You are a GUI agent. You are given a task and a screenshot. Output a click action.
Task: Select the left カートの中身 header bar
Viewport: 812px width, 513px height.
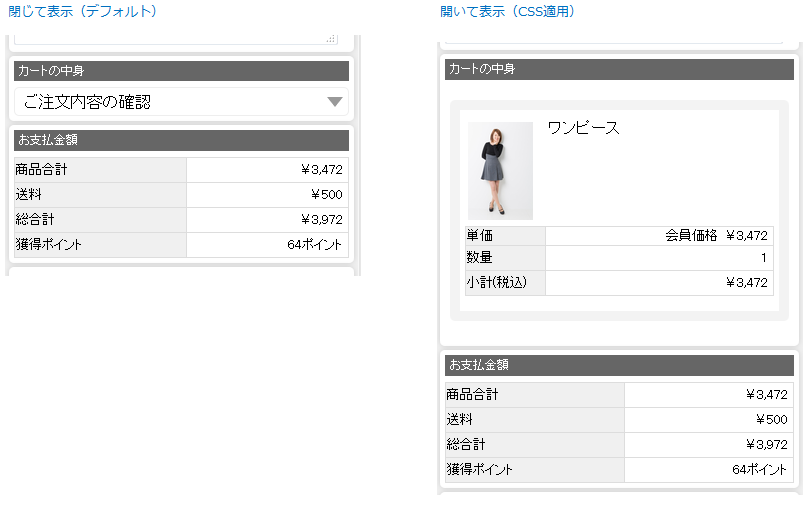(181, 71)
